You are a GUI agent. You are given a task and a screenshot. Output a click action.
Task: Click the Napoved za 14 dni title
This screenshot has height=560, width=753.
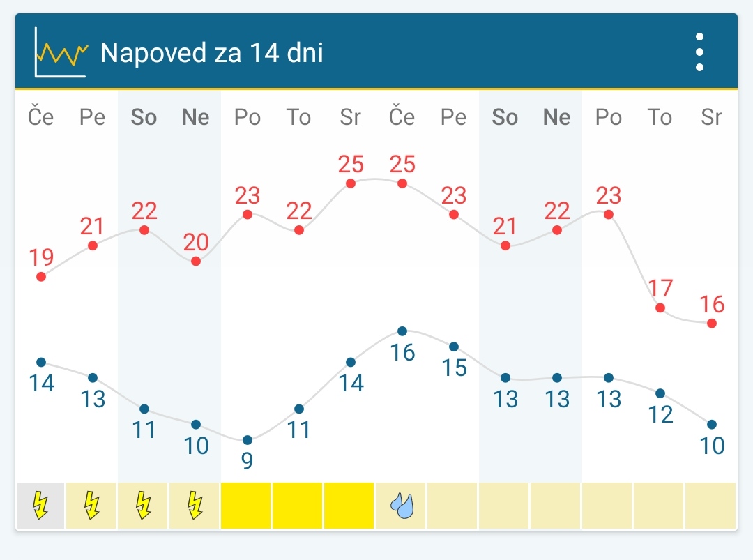212,52
